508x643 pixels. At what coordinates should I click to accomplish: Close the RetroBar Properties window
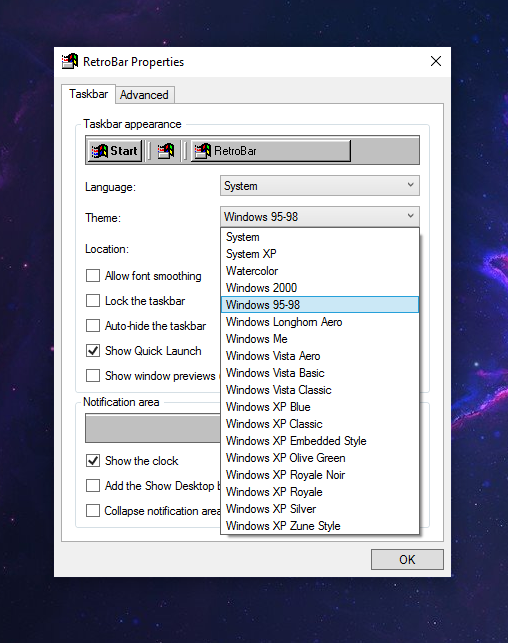[x=436, y=62]
